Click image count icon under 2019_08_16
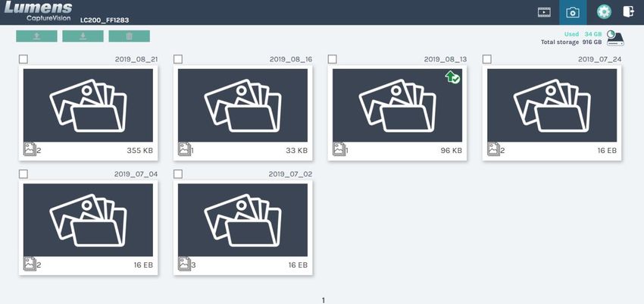 pyautogui.click(x=184, y=149)
